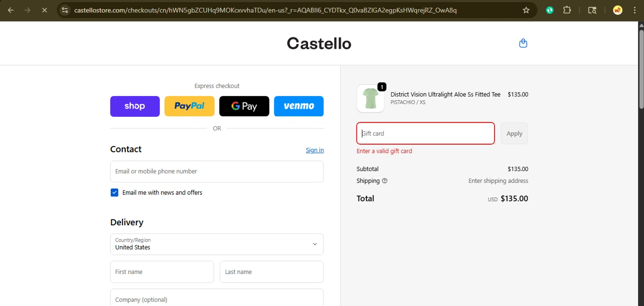This screenshot has height=306, width=644.
Task: Focus the Gift card input field
Action: point(425,133)
